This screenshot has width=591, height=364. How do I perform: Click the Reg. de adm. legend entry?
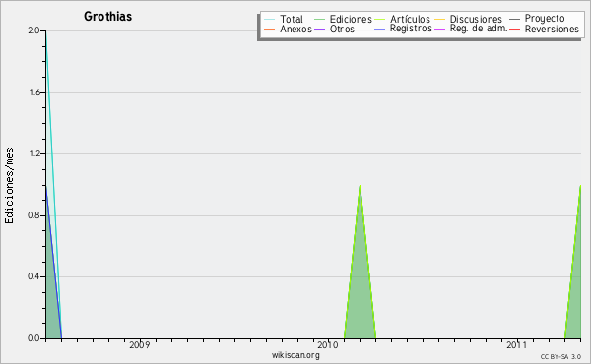click(471, 29)
